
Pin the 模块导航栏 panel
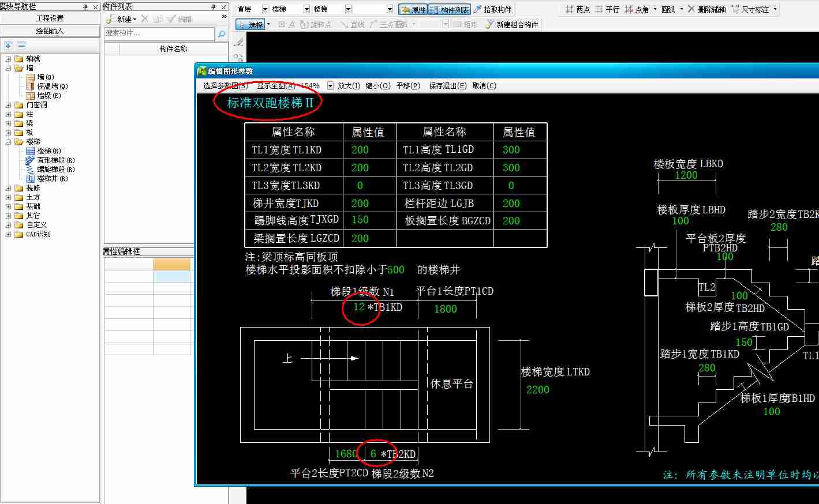[85, 7]
